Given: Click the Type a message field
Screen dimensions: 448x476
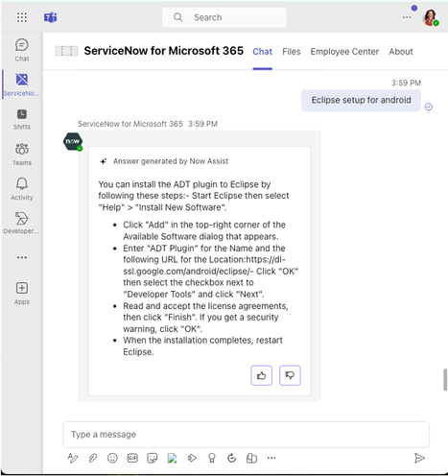Looking at the screenshot, I should [x=246, y=435].
